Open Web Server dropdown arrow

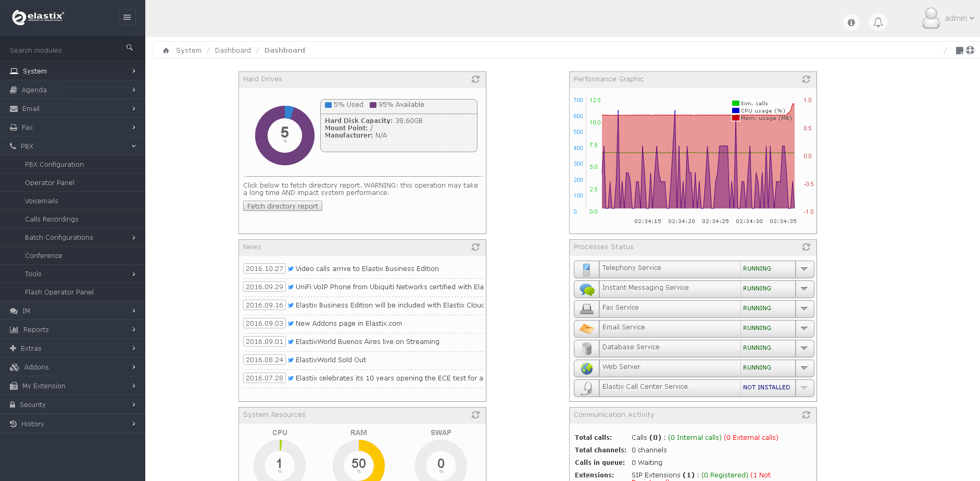[804, 368]
